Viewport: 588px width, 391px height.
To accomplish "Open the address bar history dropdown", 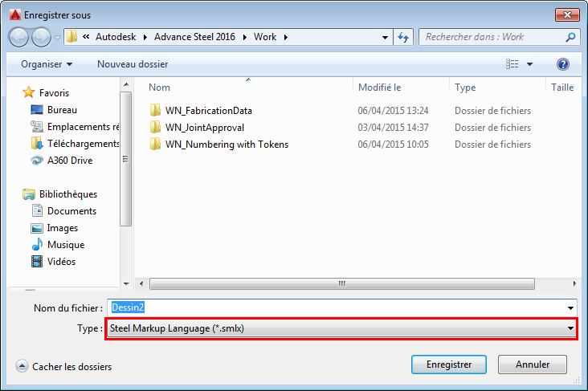I will coord(385,37).
